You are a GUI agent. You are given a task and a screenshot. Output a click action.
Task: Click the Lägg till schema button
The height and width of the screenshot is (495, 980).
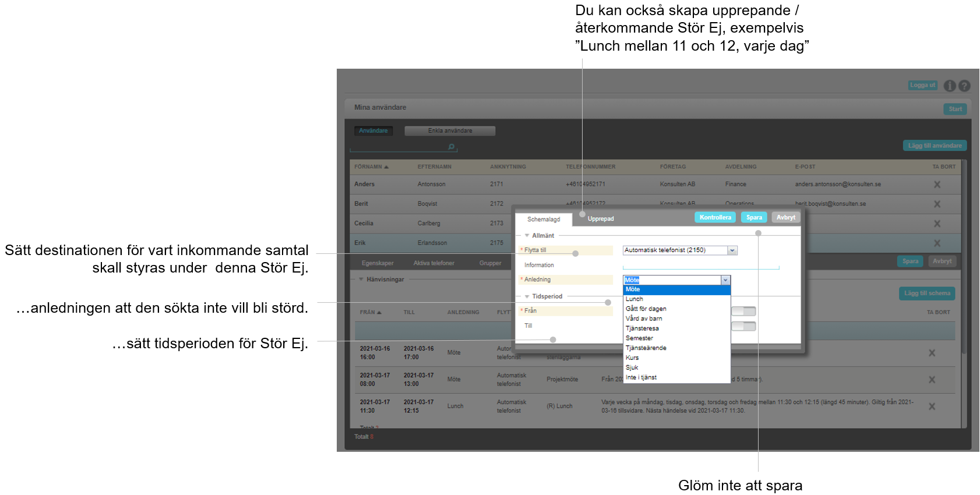(927, 294)
